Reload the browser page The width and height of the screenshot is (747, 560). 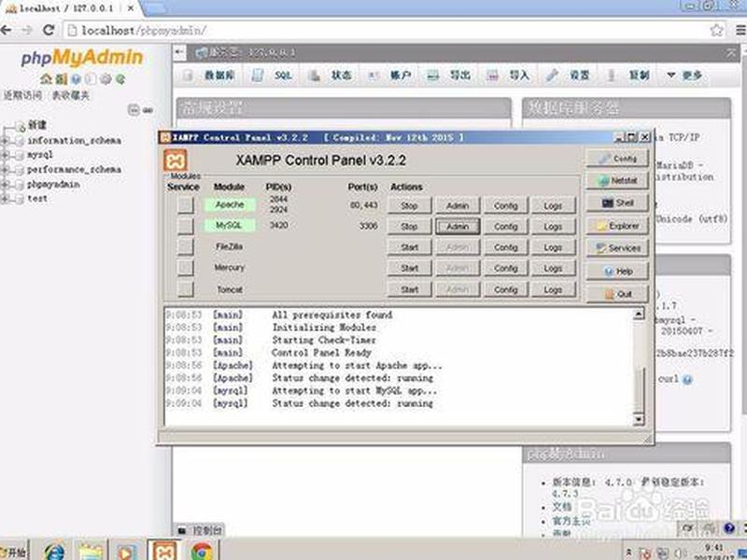(49, 30)
